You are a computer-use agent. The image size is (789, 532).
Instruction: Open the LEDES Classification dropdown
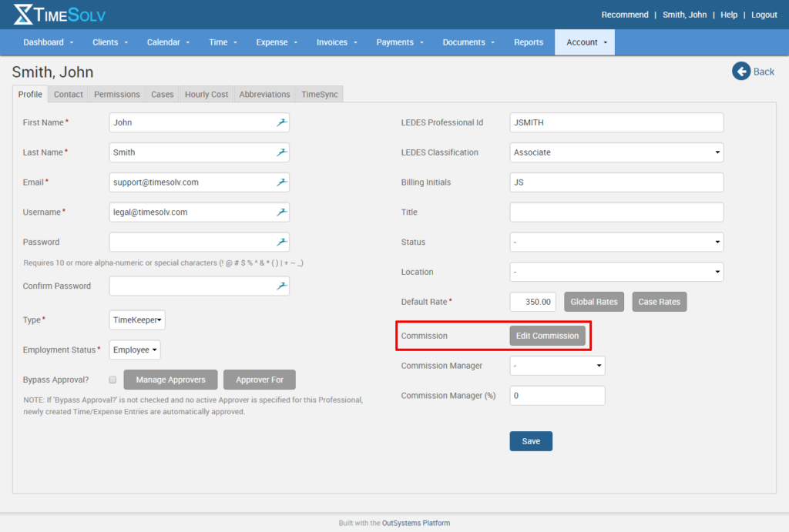[x=616, y=152]
